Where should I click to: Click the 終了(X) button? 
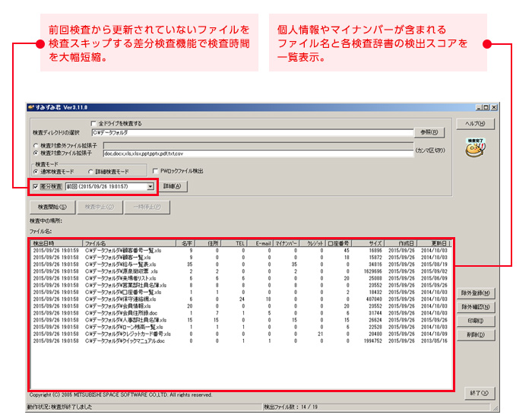[x=480, y=393]
